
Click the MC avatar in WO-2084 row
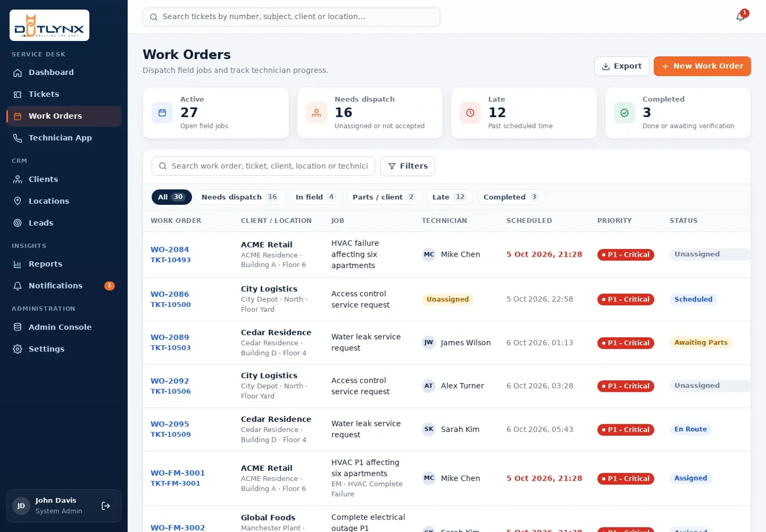click(429, 255)
